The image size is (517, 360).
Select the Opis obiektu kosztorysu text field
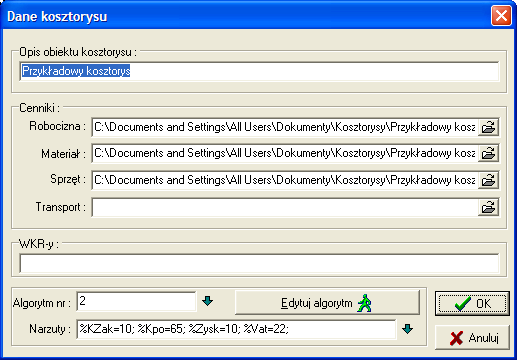click(259, 71)
